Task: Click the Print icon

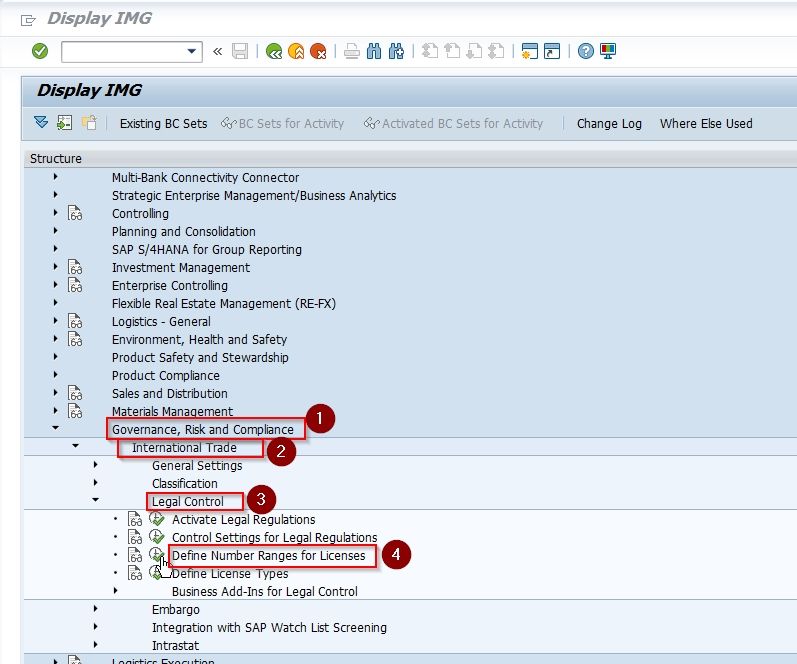Action: coord(352,51)
